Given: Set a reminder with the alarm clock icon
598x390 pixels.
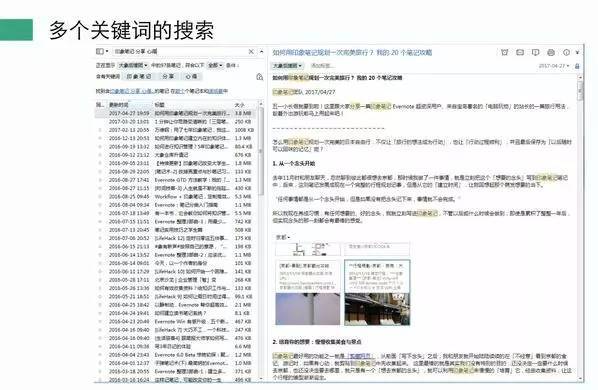Looking at the screenshot, I should tap(505, 52).
